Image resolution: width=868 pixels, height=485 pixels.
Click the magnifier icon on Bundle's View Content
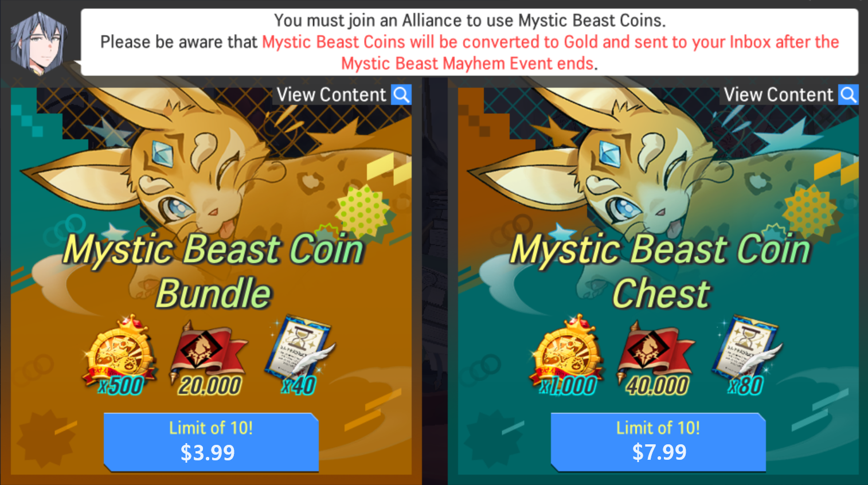point(401,95)
